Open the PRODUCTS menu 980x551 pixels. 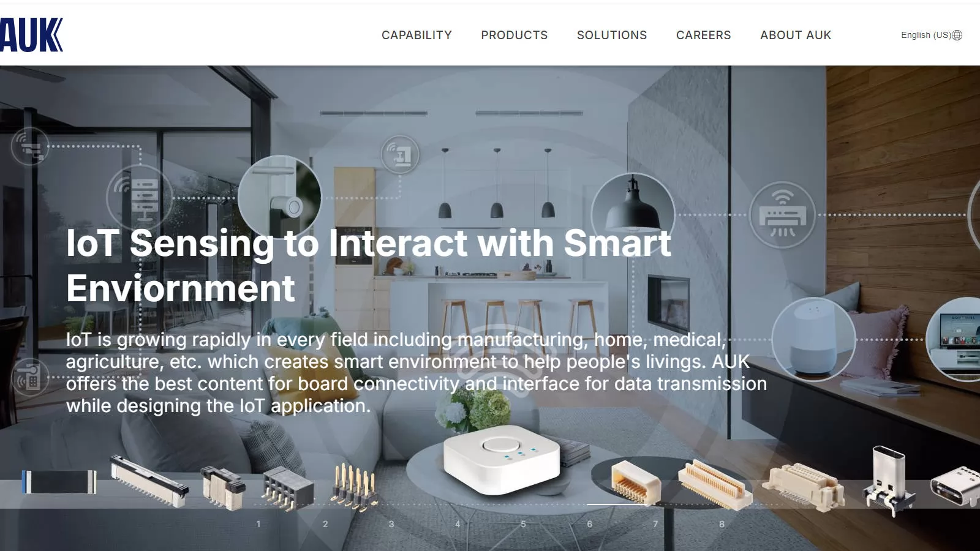click(x=514, y=35)
